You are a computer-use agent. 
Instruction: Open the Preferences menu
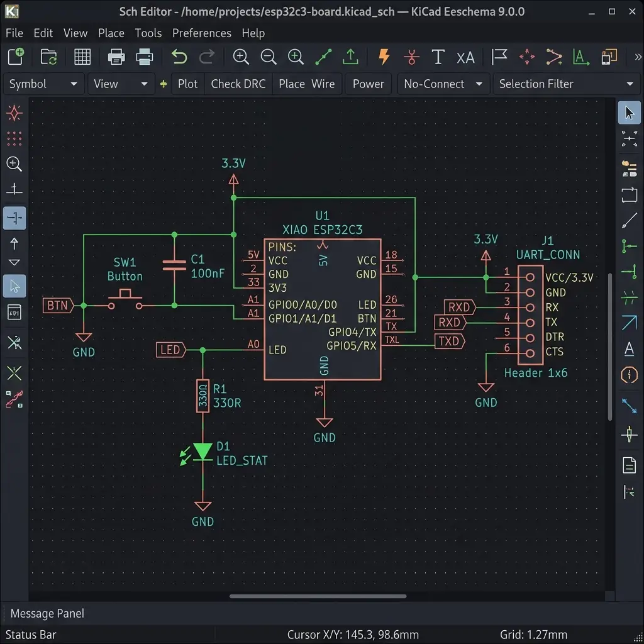pos(202,33)
